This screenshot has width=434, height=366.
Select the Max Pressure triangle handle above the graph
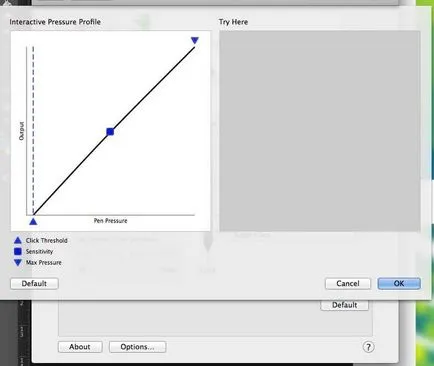click(195, 40)
